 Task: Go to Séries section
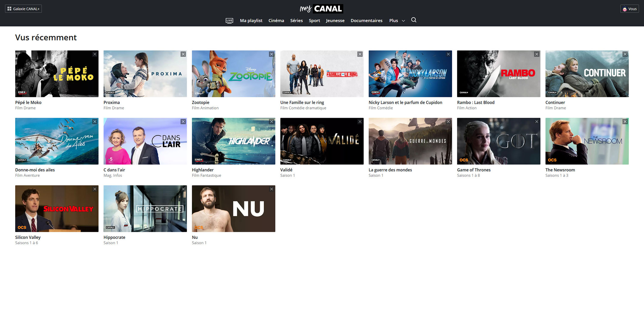[x=296, y=21]
